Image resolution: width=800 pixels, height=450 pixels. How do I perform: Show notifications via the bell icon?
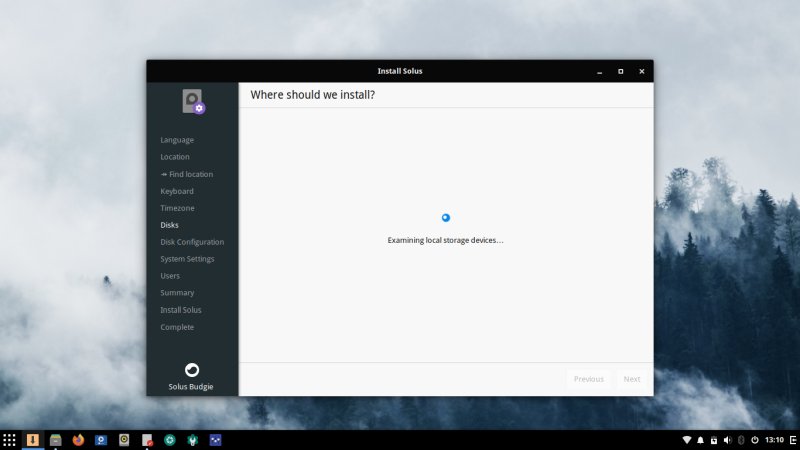click(x=701, y=440)
